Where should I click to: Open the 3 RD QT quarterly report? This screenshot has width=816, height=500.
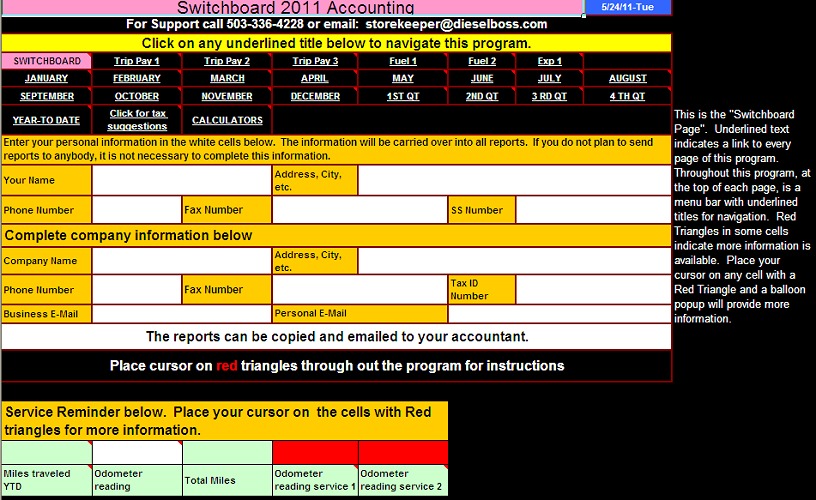[550, 96]
